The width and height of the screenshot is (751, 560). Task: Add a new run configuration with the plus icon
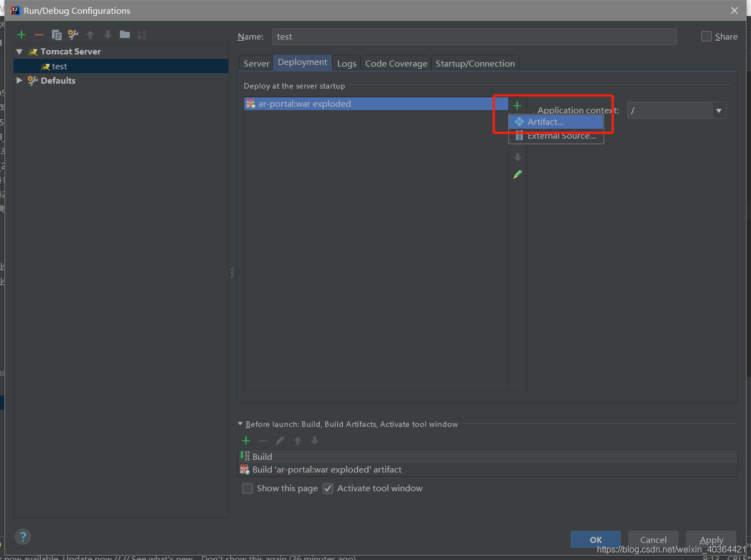click(x=21, y=35)
